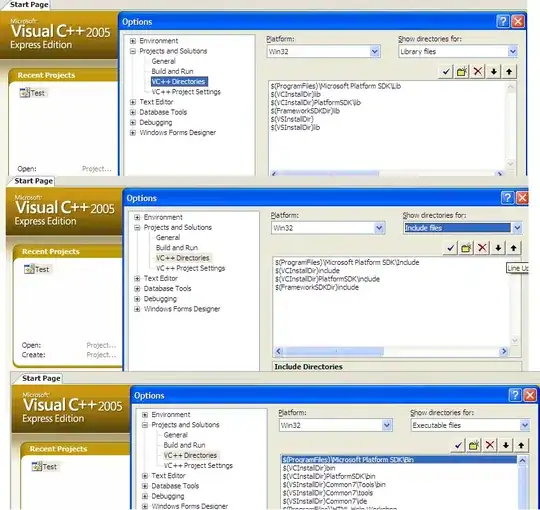This screenshot has width=540, height=510.
Task: Click scroll right arrow in Include files list
Action: (x=504, y=351)
